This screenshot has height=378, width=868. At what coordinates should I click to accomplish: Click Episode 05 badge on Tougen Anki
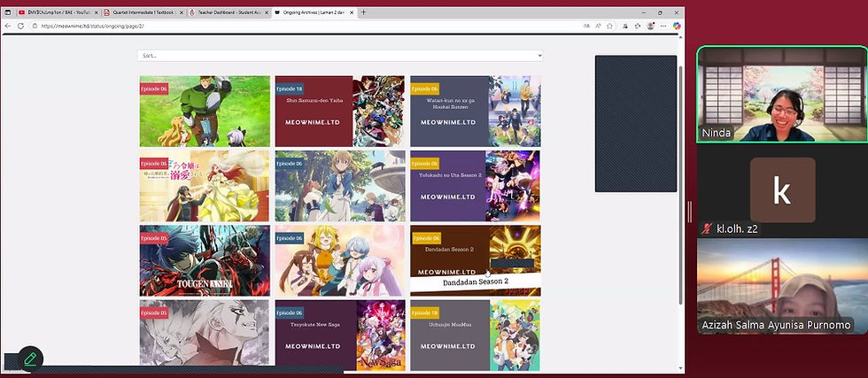tap(154, 238)
